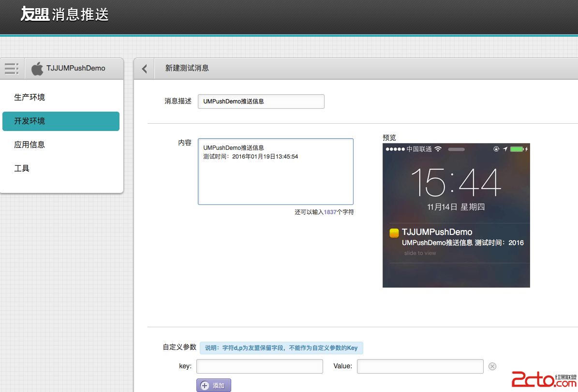578x392 pixels.
Task: Click the plus icon on the 添加 button
Action: pos(205,386)
